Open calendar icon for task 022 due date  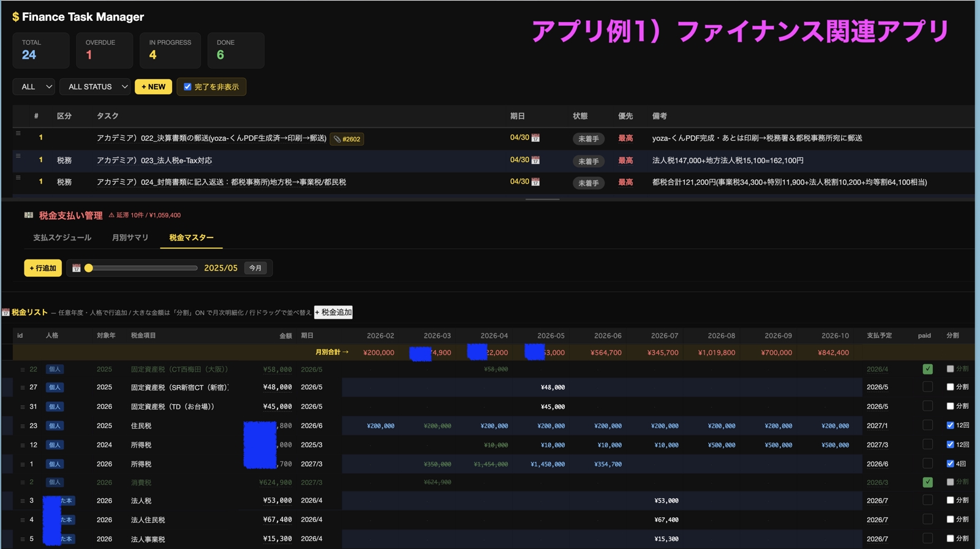(535, 138)
